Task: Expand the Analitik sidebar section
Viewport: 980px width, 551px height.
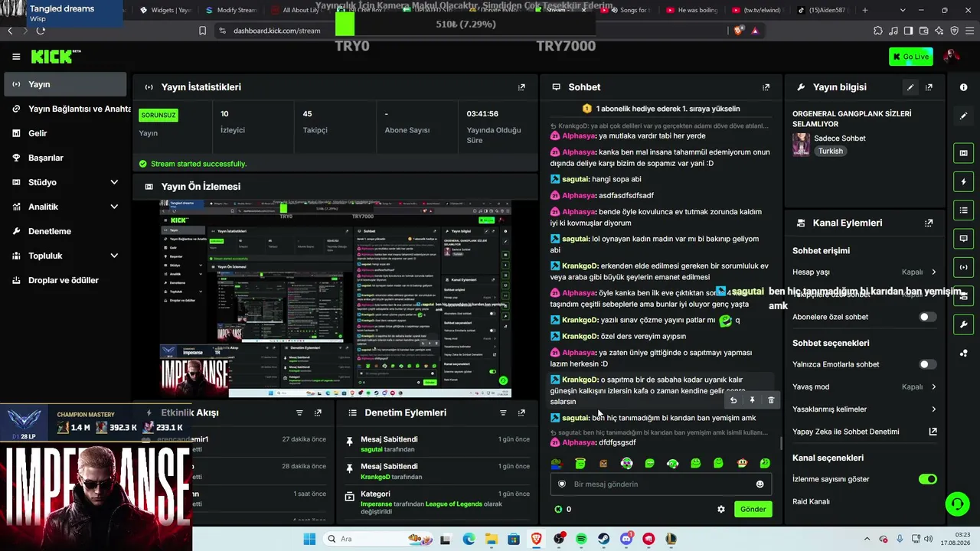Action: click(64, 207)
